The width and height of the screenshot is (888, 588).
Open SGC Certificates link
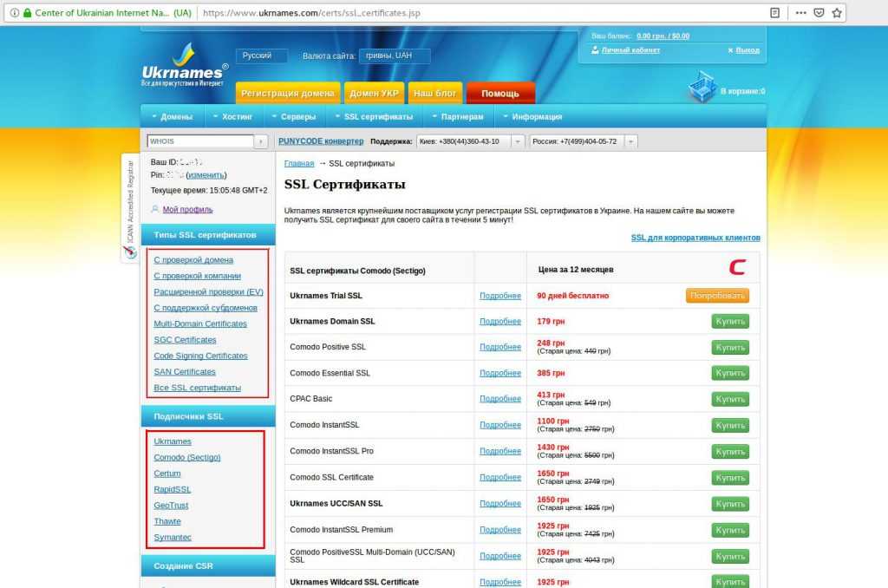(185, 339)
